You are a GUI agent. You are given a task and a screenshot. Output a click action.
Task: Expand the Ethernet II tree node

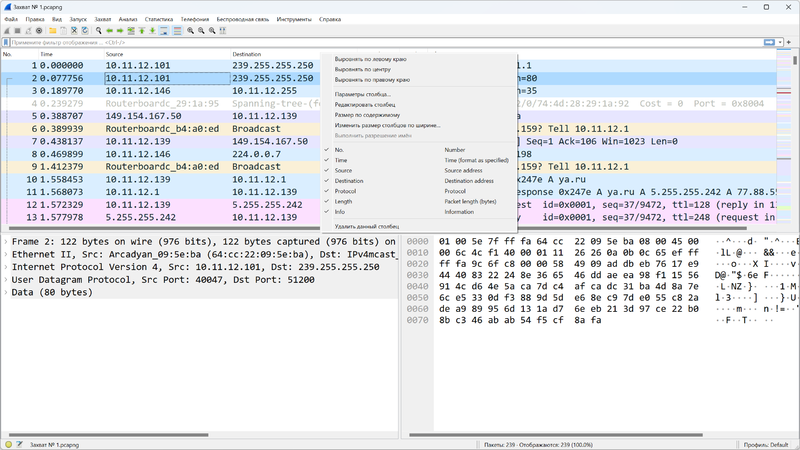click(6, 254)
